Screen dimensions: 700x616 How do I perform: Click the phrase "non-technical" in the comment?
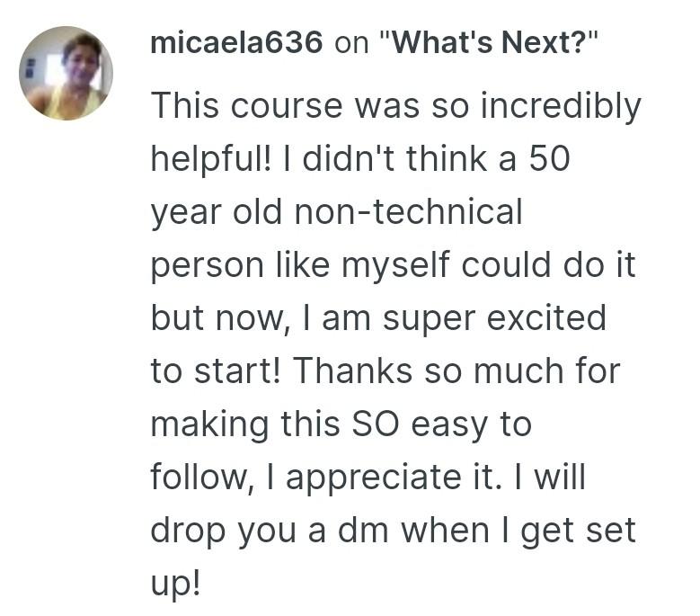pos(408,211)
